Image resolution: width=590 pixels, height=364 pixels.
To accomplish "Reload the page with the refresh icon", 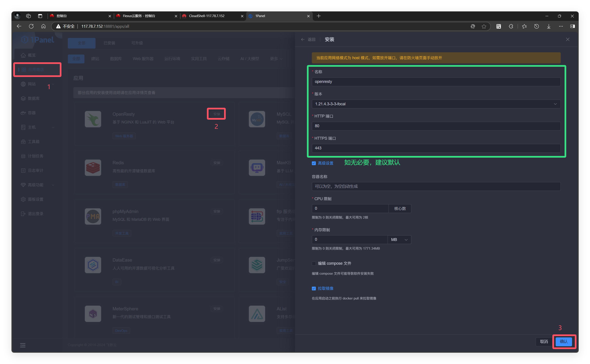I will tap(31, 26).
